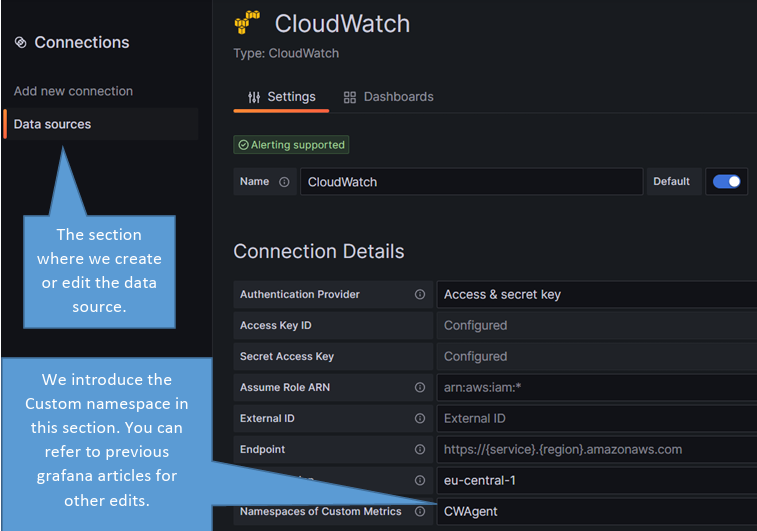Switch to the Settings tab
Screen dimensions: 757x531
pyautogui.click(x=281, y=98)
